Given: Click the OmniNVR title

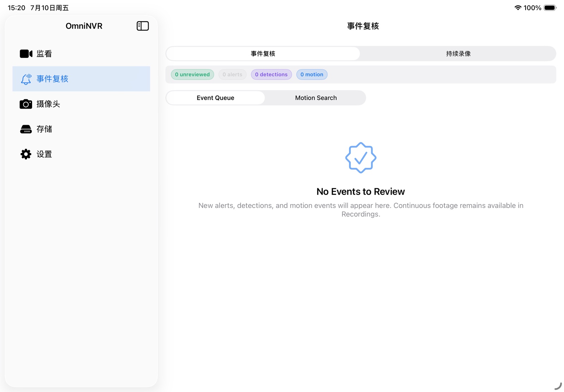Looking at the screenshot, I should (84, 26).
